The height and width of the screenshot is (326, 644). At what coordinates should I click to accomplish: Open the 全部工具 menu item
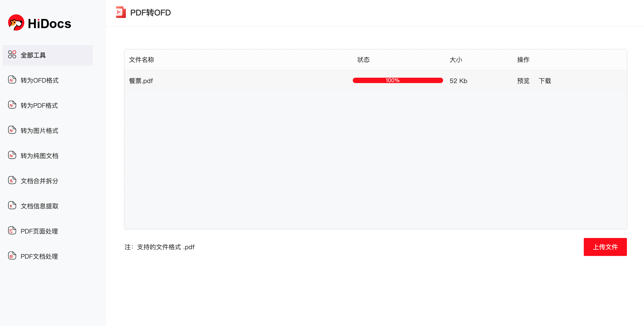[47, 55]
